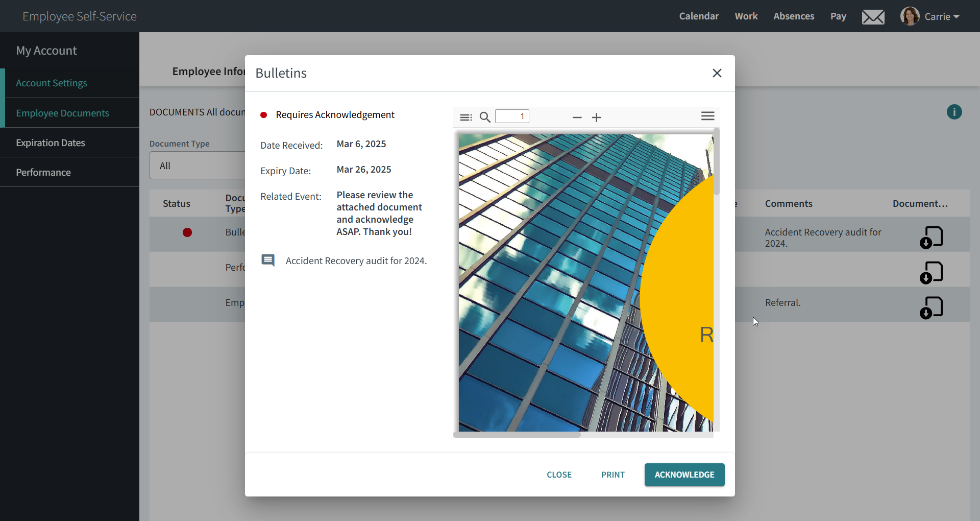Click the Print button
This screenshot has width=980, height=521.
pyautogui.click(x=612, y=475)
